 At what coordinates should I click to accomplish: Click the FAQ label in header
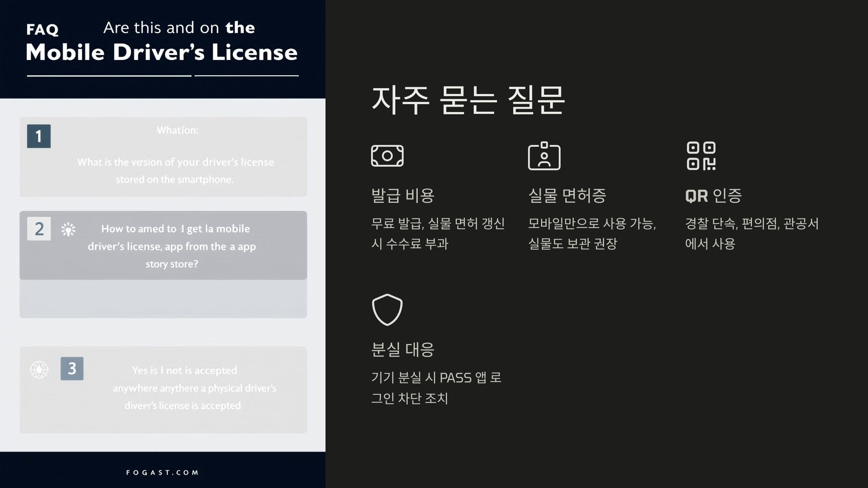(42, 30)
